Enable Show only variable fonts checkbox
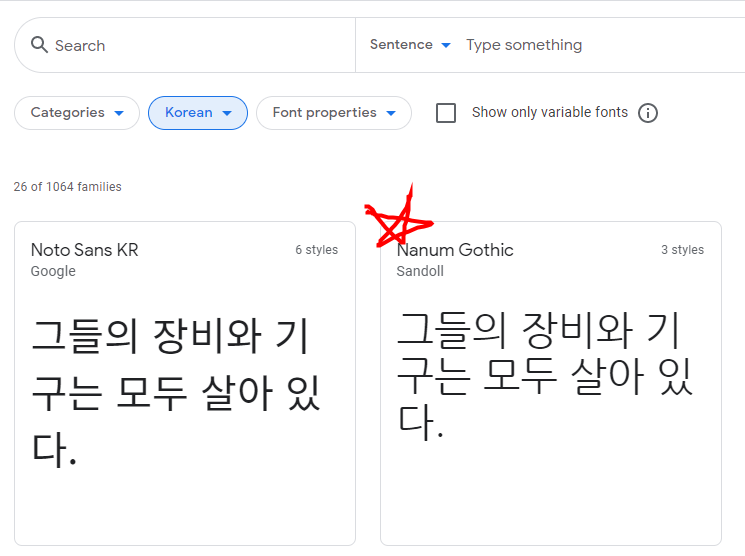Screen dimensions: 745x556 point(446,113)
